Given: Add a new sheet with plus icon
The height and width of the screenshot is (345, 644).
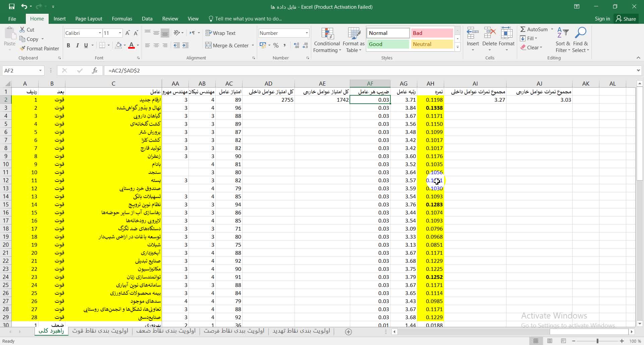Looking at the screenshot, I should [348, 332].
